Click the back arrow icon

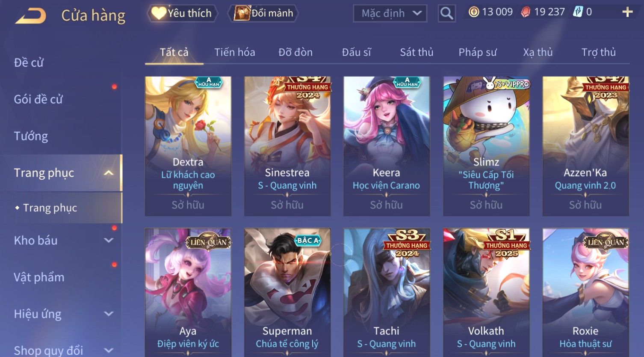pyautogui.click(x=31, y=16)
